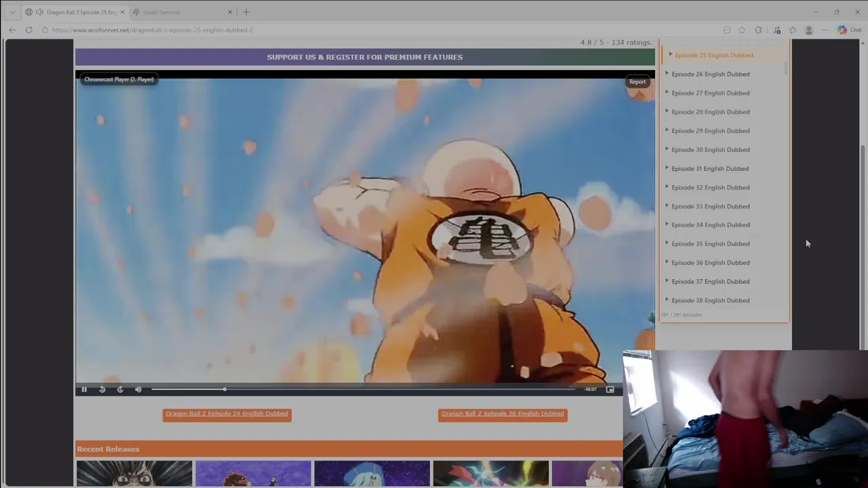The image size is (868, 488).
Task: Switch to the Godel Terminal tab
Action: click(183, 12)
